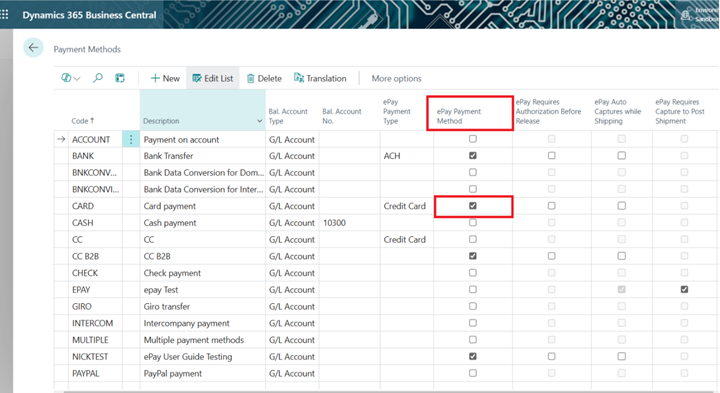This screenshot has width=720, height=393.
Task: Click the Bal. Account Type column header
Action: (288, 116)
